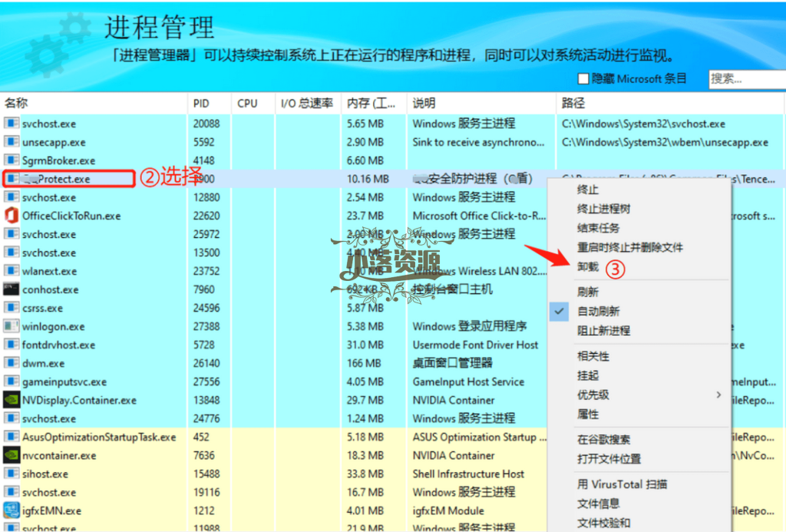Choose 终止进程树 from the context menu
This screenshot has height=532, width=786.
[603, 209]
